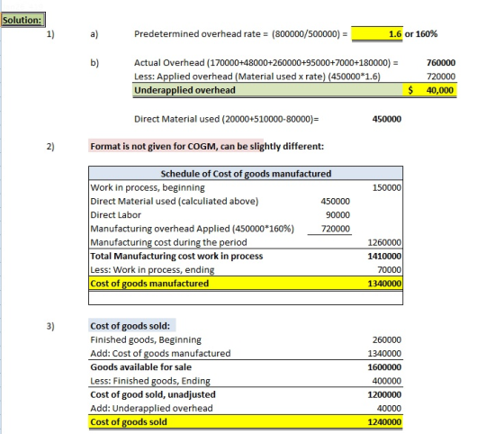Select applied overhead value 720000 in part b
The width and height of the screenshot is (504, 434).
[x=441, y=77]
